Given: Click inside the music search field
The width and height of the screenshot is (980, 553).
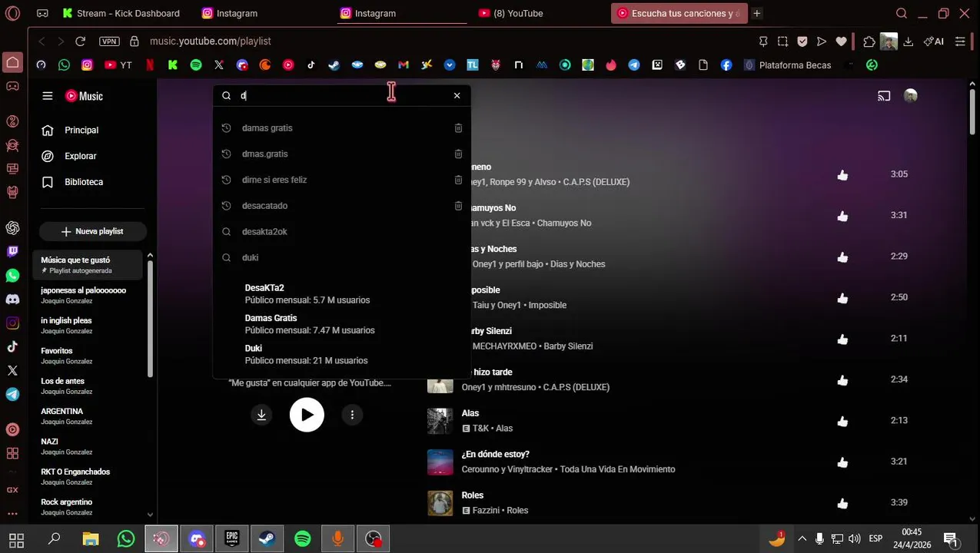Looking at the screenshot, I should click(342, 96).
